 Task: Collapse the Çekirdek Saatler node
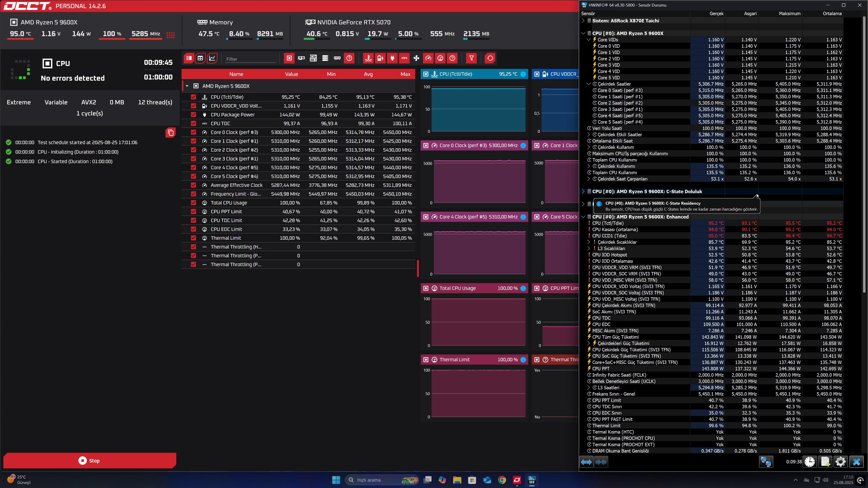coord(588,84)
